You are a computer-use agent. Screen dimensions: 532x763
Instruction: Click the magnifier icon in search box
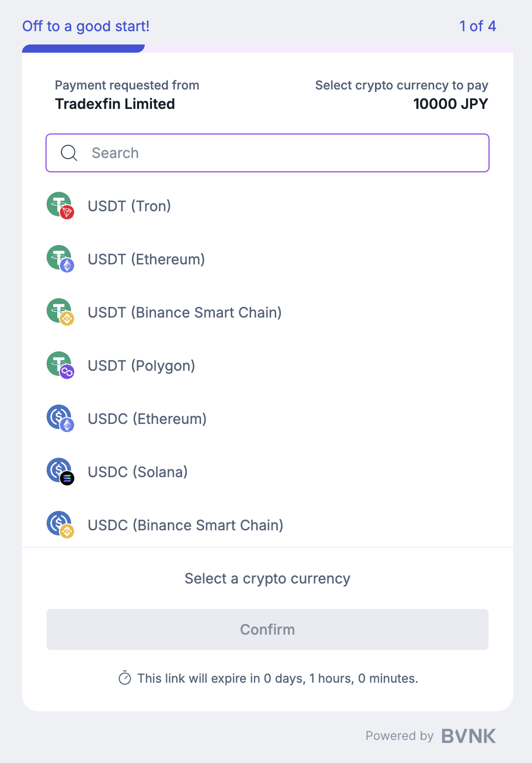tap(69, 153)
